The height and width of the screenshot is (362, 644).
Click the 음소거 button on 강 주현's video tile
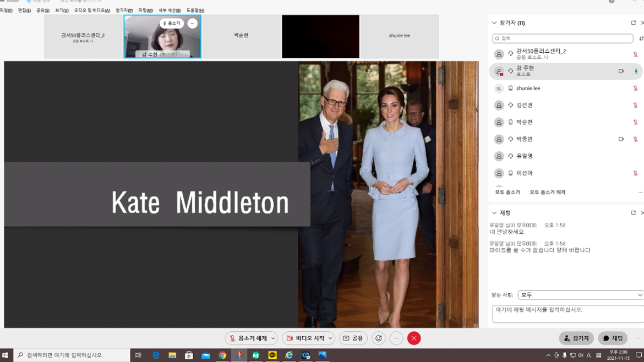pyautogui.click(x=172, y=24)
